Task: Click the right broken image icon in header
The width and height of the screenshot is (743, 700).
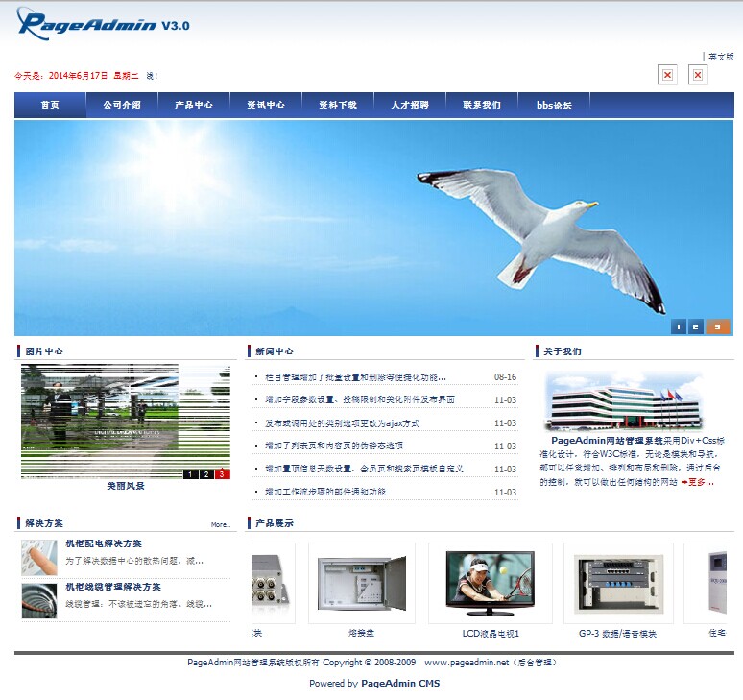Action: [x=698, y=75]
